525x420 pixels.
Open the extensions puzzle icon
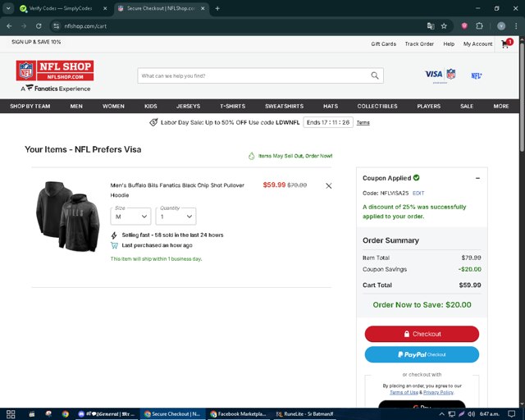tap(479, 26)
